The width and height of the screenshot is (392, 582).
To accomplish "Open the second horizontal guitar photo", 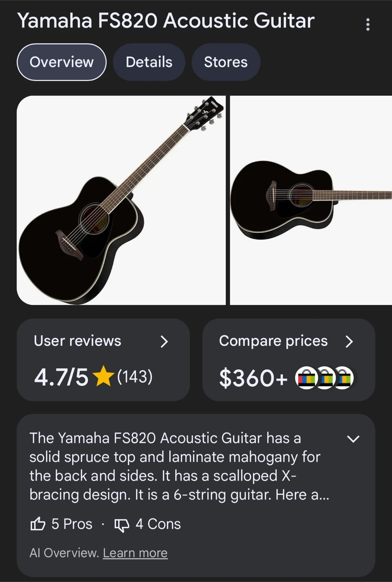I will point(311,200).
